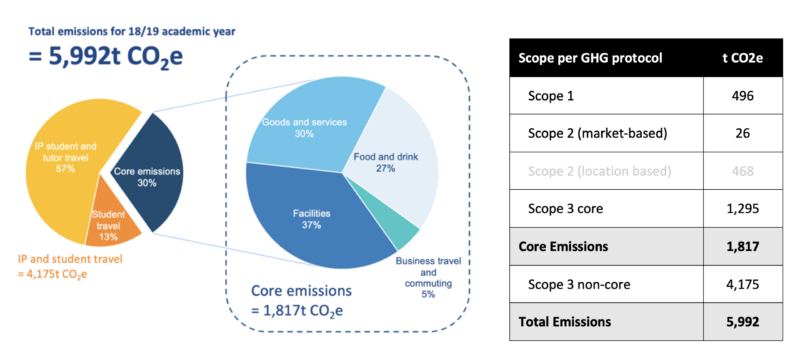800x362 pixels.
Task: Click the orange IP and student travel caption
Action: tap(72, 267)
